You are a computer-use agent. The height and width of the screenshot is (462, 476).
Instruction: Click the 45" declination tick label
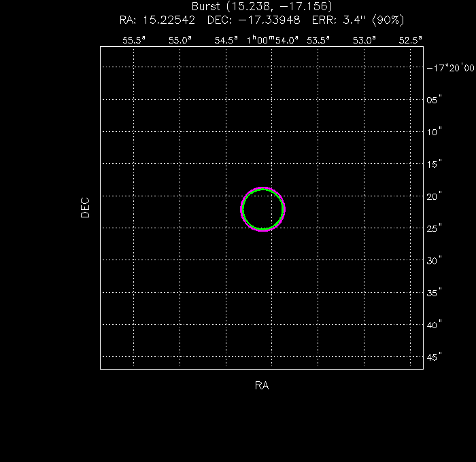(x=434, y=357)
